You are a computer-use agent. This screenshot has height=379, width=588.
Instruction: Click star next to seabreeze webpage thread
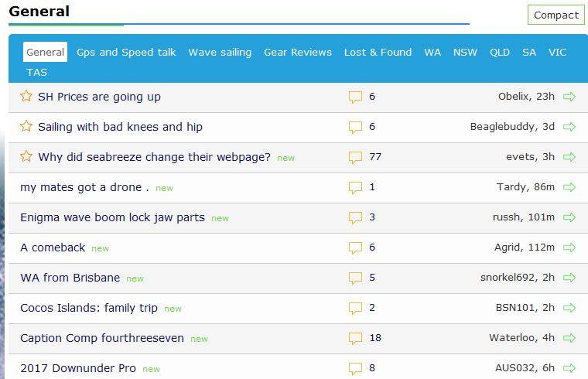[26, 157]
